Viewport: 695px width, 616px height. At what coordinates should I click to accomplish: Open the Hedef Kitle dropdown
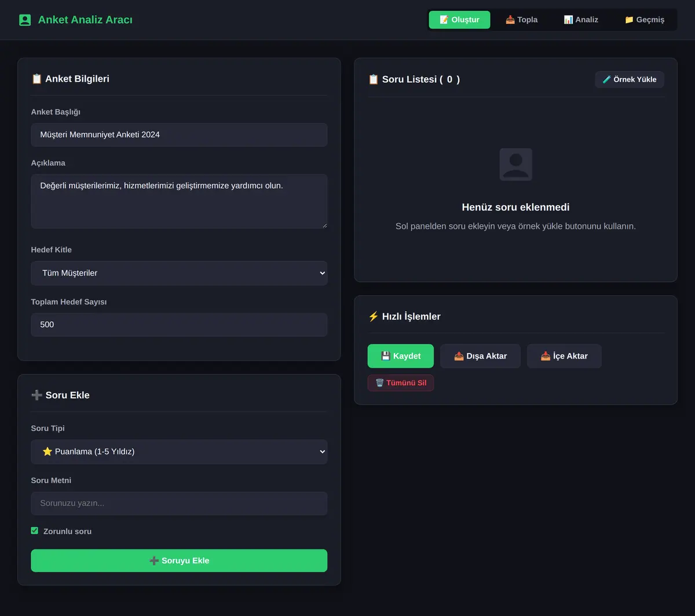pyautogui.click(x=179, y=273)
